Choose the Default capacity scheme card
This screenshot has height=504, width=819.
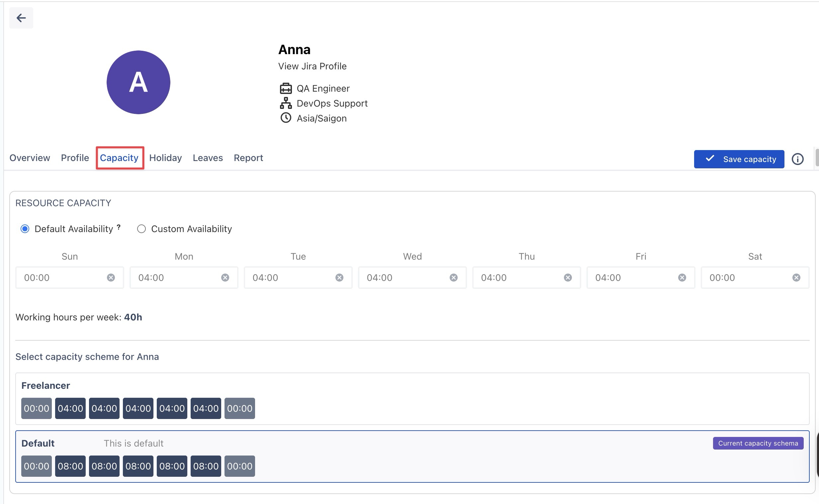pyautogui.click(x=412, y=456)
